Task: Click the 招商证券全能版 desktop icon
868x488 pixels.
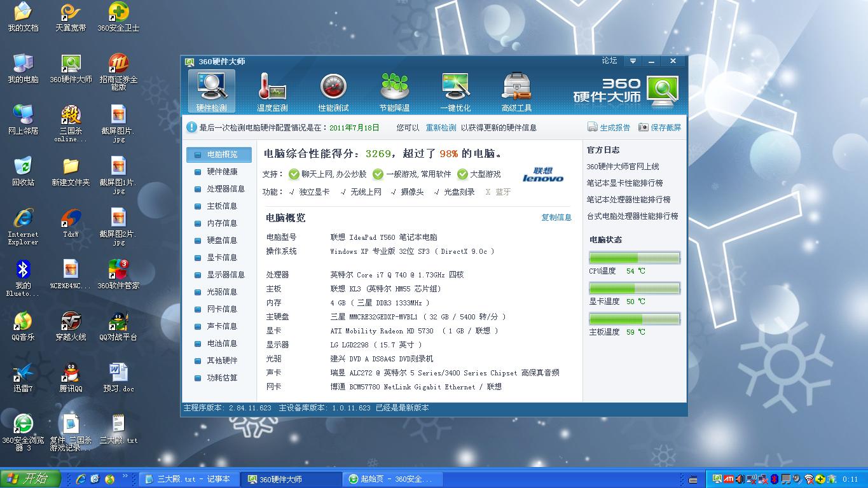Action: (118, 72)
